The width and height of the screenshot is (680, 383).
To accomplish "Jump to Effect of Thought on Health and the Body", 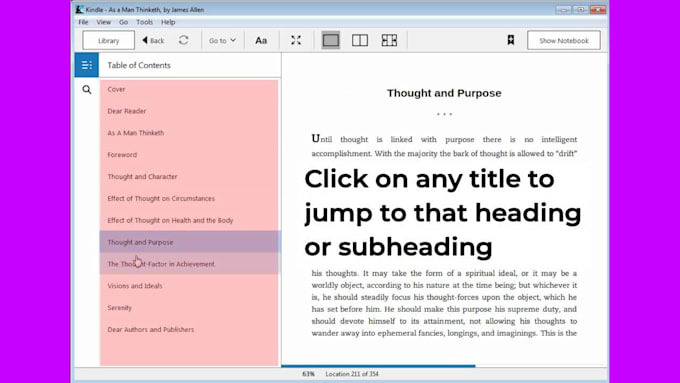I will (x=170, y=220).
